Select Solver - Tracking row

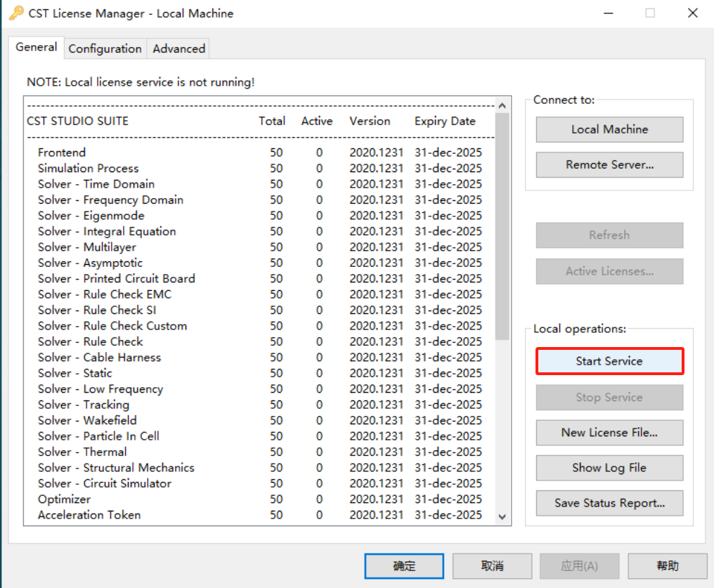point(260,405)
